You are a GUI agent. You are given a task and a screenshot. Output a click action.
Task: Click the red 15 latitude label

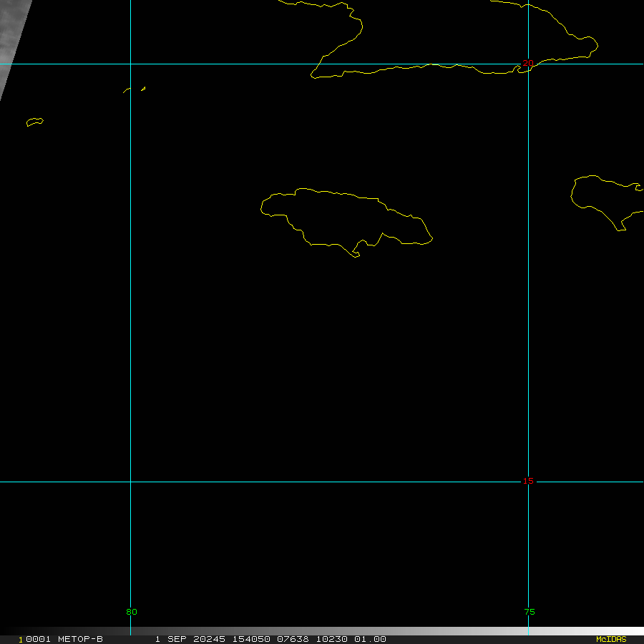[528, 481]
